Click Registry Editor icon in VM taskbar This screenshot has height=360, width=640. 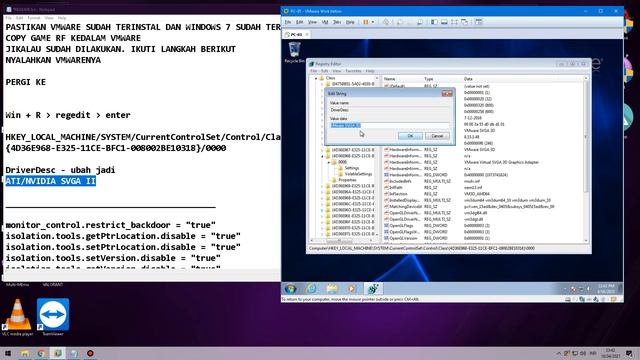point(373,289)
